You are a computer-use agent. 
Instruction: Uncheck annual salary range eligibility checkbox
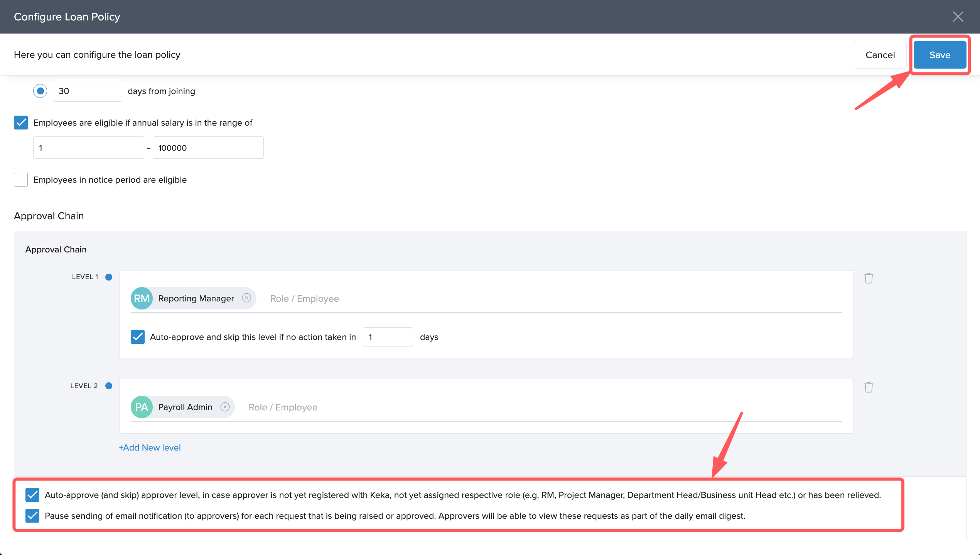(21, 123)
